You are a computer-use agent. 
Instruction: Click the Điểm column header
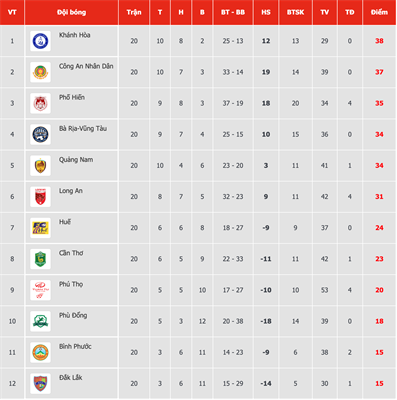click(379, 12)
